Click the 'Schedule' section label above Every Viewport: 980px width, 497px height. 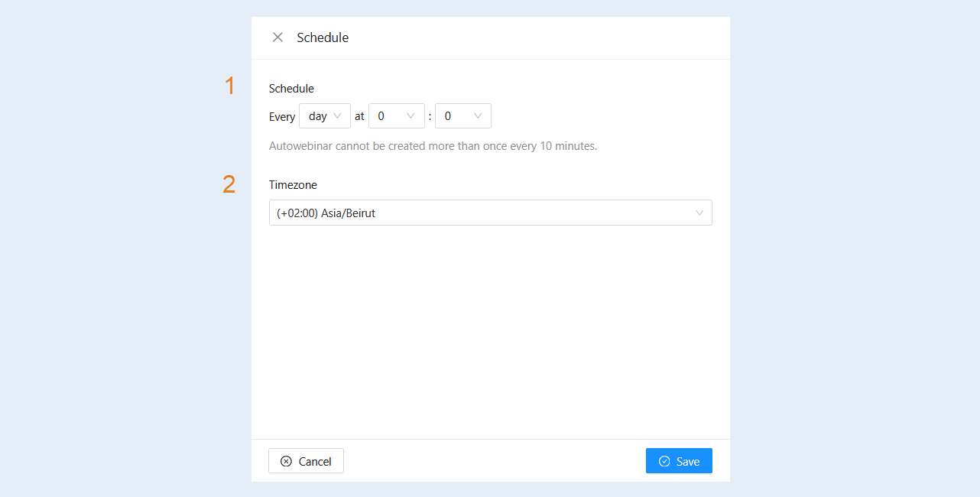click(x=291, y=89)
